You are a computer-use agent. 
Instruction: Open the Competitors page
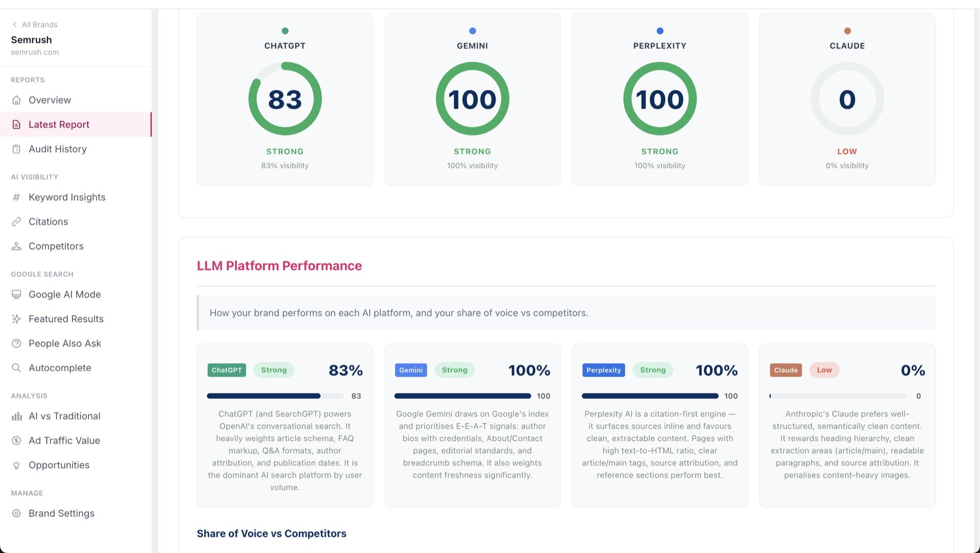click(x=76, y=246)
